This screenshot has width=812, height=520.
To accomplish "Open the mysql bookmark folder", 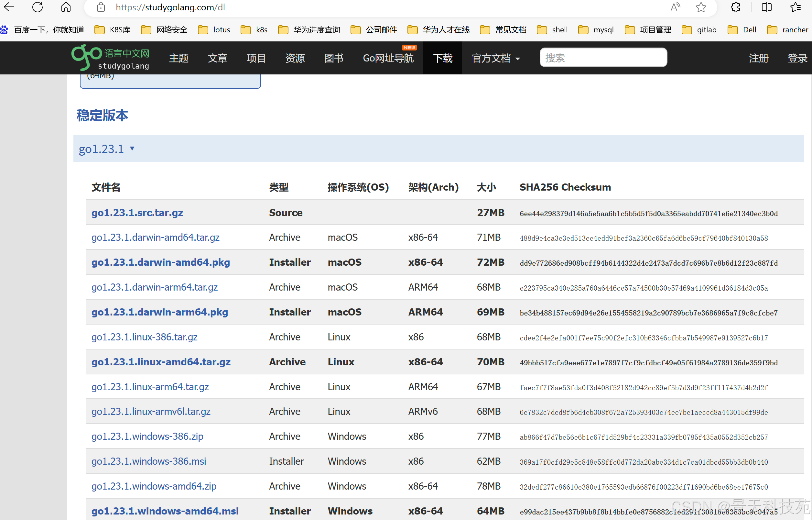I will coord(596,30).
